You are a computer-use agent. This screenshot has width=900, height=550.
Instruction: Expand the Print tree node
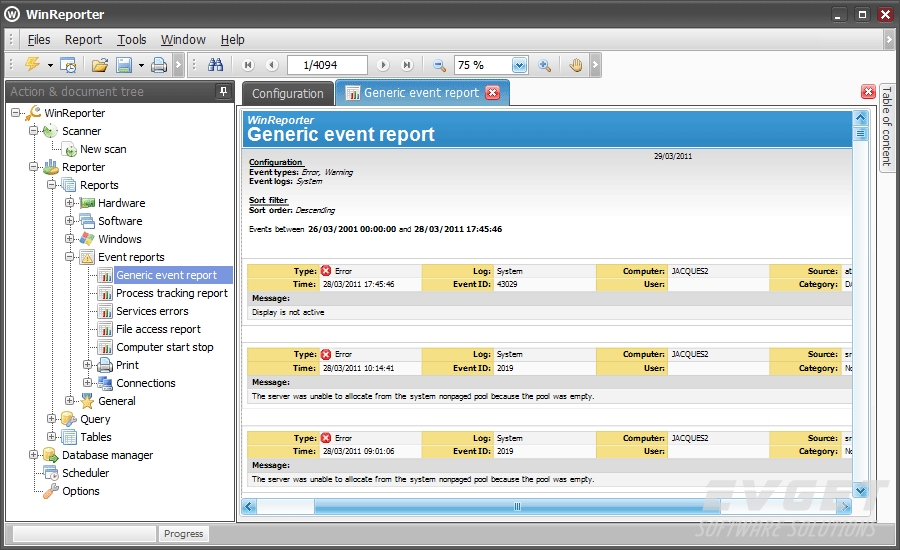click(x=87, y=365)
